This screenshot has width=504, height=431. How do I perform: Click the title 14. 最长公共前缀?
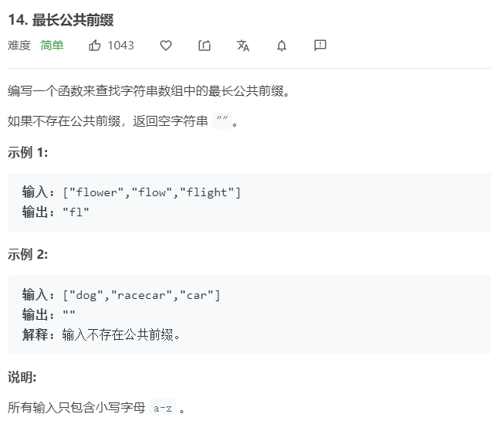pos(61,19)
